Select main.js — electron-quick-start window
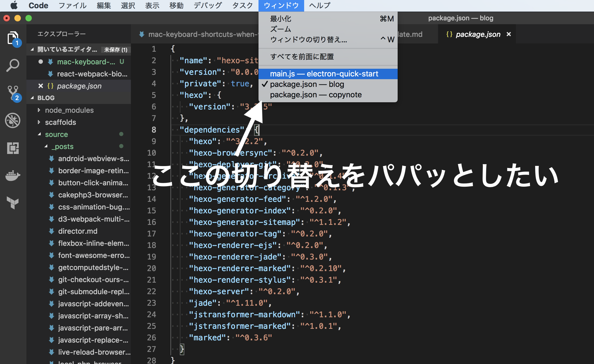The width and height of the screenshot is (594, 364). click(324, 74)
